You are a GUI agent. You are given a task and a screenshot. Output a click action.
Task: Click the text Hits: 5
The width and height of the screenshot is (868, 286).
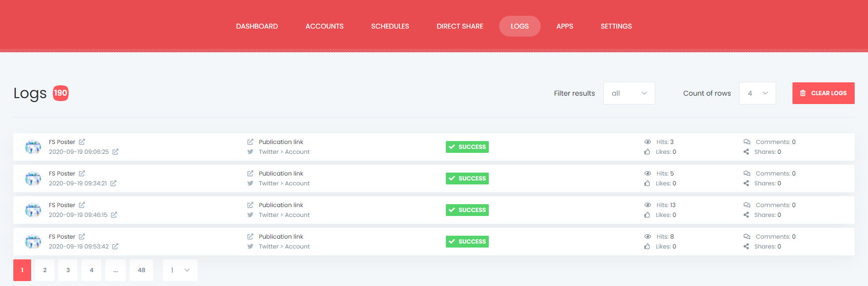coord(665,174)
